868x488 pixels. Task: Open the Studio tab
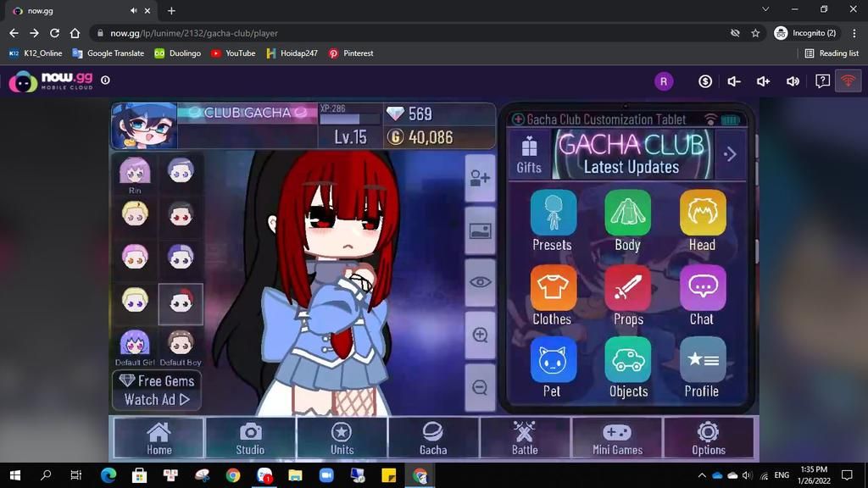(250, 438)
